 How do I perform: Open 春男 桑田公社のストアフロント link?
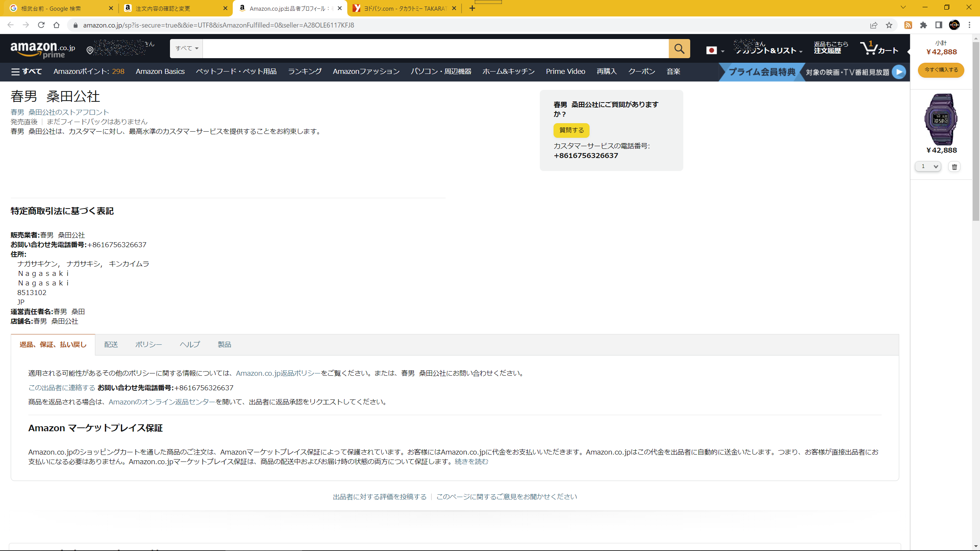click(x=60, y=112)
